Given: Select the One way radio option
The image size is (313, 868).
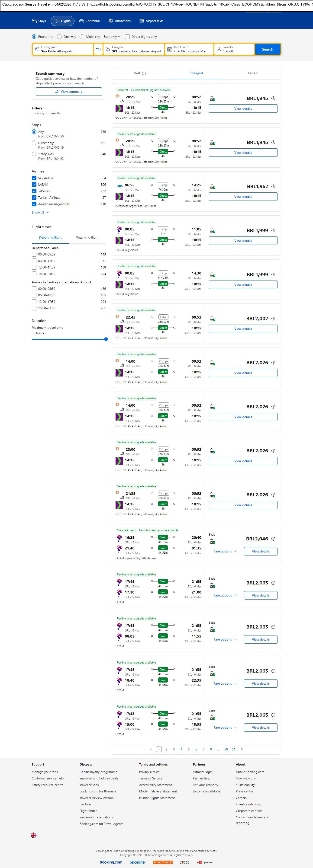Looking at the screenshot, I should [x=59, y=37].
